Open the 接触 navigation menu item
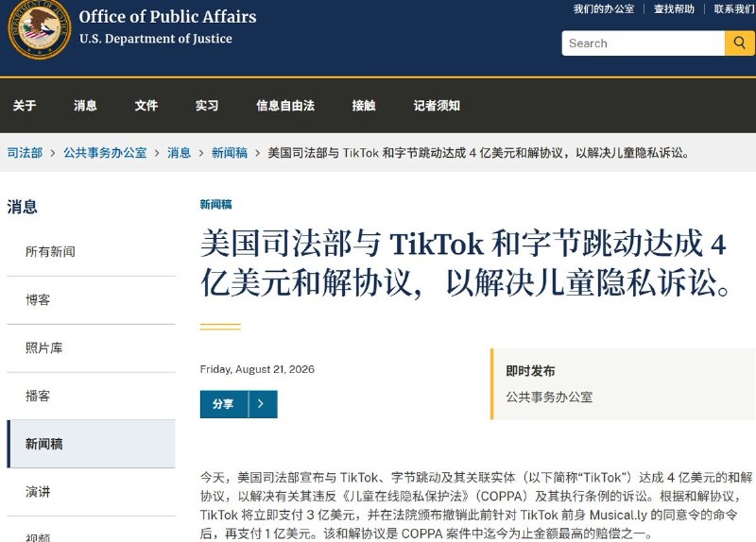The width and height of the screenshot is (756, 542). [x=364, y=105]
